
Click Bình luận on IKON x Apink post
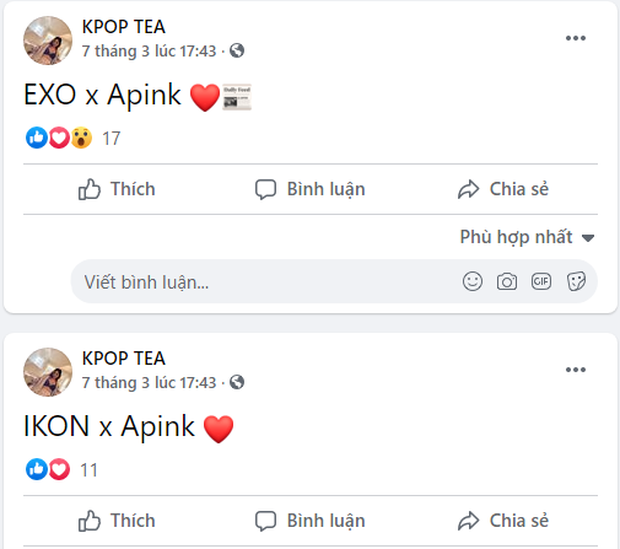coord(310,521)
